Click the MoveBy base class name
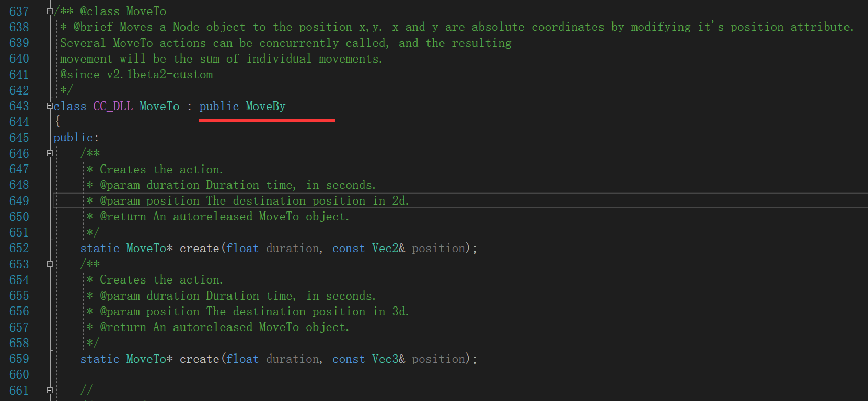This screenshot has height=401, width=868. pyautogui.click(x=265, y=107)
